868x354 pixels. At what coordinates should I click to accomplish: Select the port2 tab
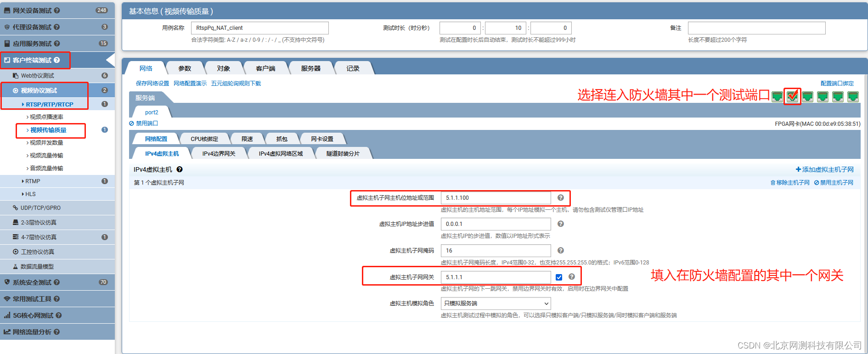coord(152,112)
